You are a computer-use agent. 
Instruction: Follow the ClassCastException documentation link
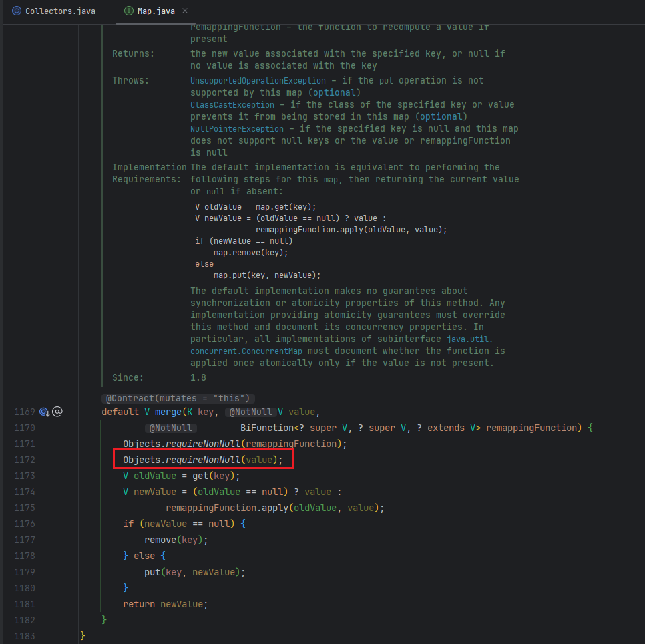click(232, 105)
